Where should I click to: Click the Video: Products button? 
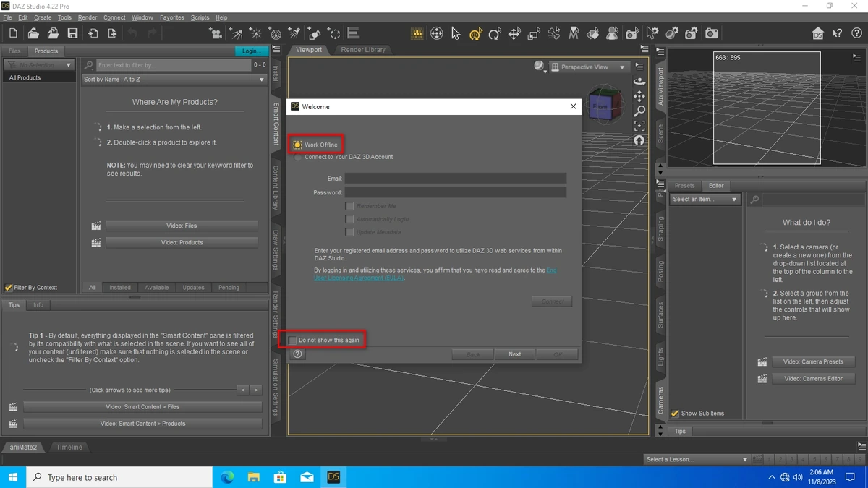[182, 243]
